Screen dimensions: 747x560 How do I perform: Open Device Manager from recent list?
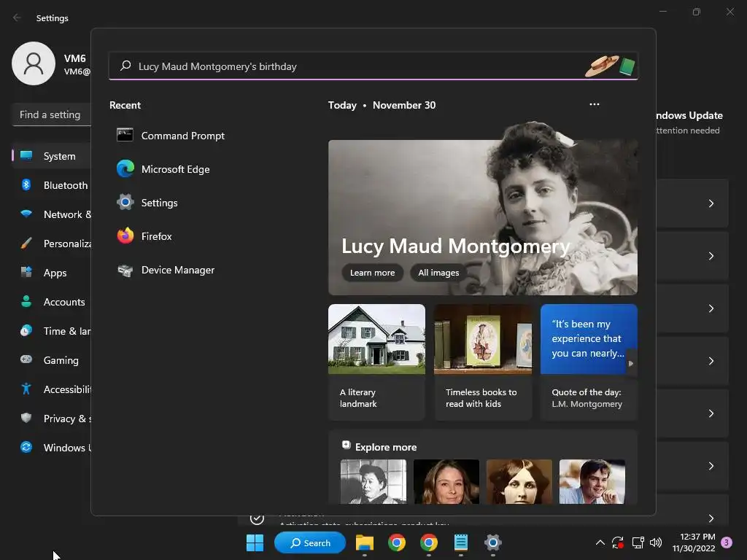(x=166, y=270)
